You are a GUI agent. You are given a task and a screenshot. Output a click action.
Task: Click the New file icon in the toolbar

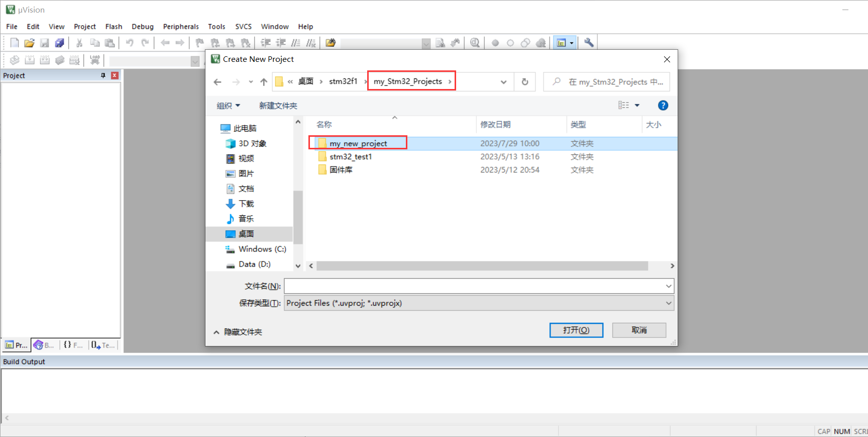15,43
